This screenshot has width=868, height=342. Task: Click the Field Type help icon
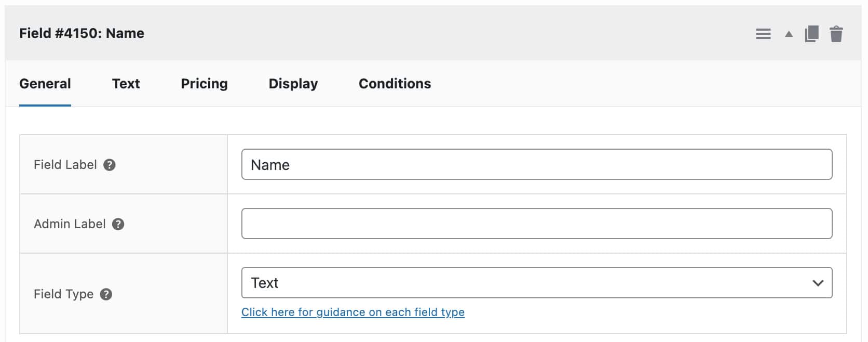[106, 294]
